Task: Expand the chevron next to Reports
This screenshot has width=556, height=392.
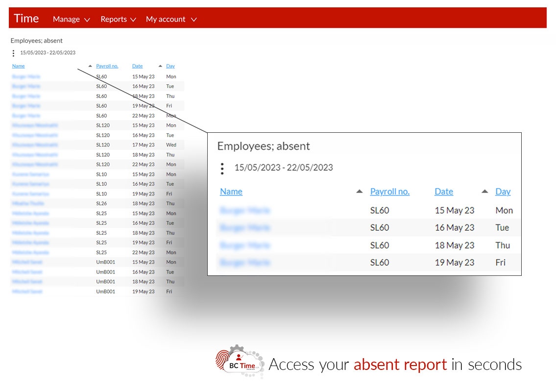Action: point(133,20)
